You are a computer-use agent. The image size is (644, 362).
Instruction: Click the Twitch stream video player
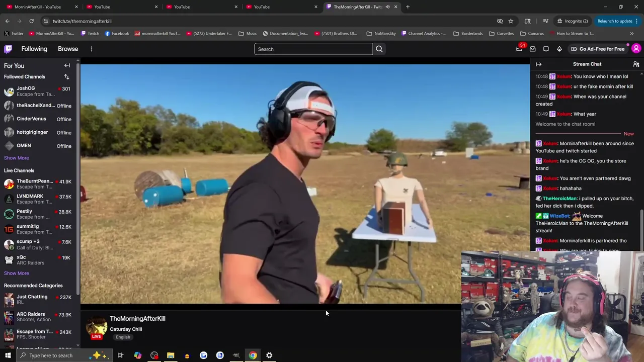tap(305, 184)
